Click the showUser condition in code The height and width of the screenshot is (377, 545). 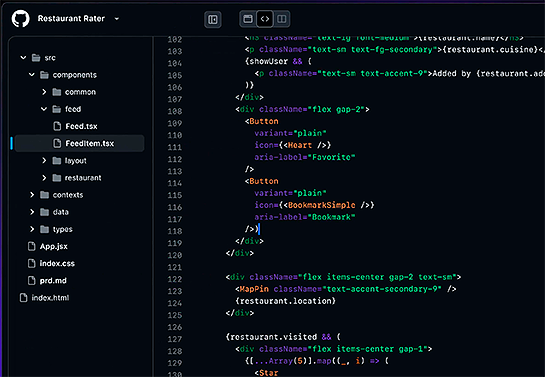pyautogui.click(x=269, y=62)
